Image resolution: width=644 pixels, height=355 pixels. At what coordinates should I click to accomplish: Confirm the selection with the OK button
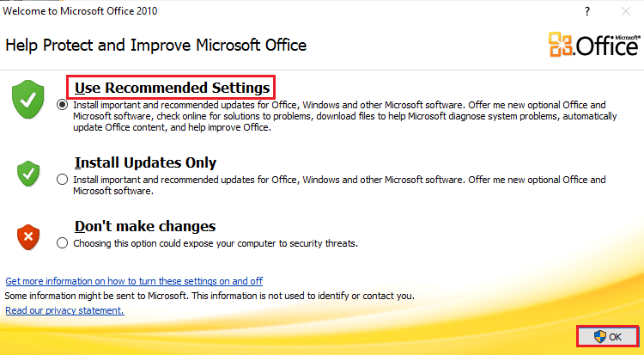pos(607,337)
